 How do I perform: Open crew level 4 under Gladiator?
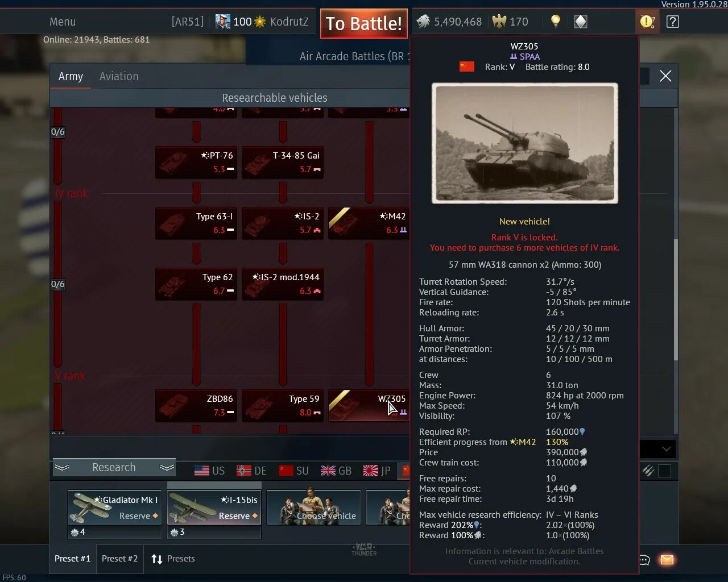click(x=114, y=532)
